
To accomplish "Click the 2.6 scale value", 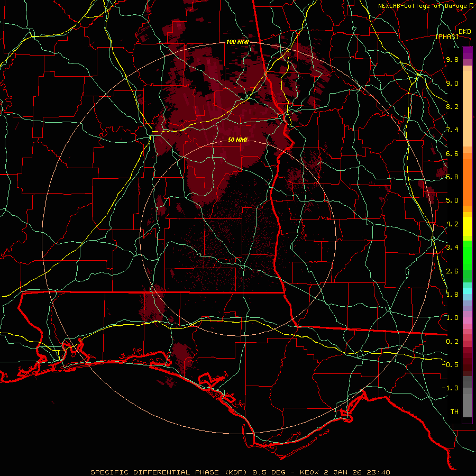I will [x=452, y=271].
